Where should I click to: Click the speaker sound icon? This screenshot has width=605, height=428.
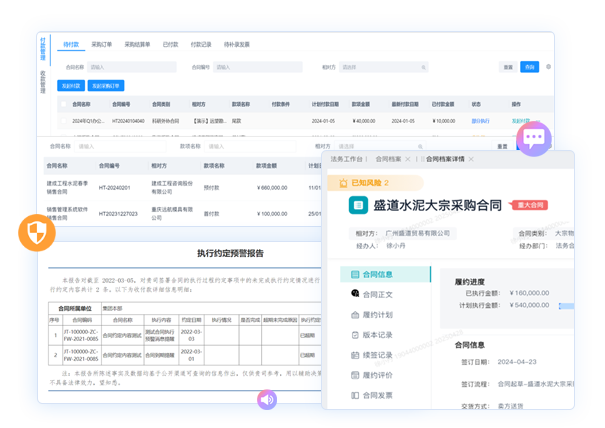[267, 399]
